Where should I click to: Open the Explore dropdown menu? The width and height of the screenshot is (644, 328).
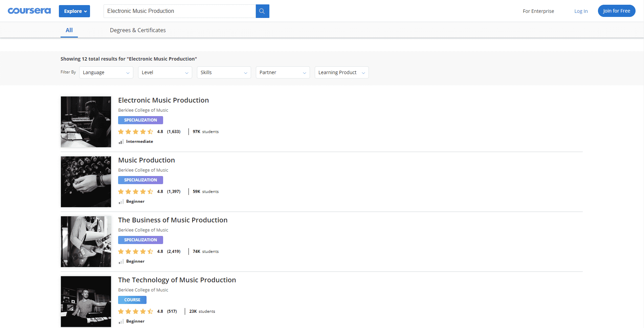point(74,11)
